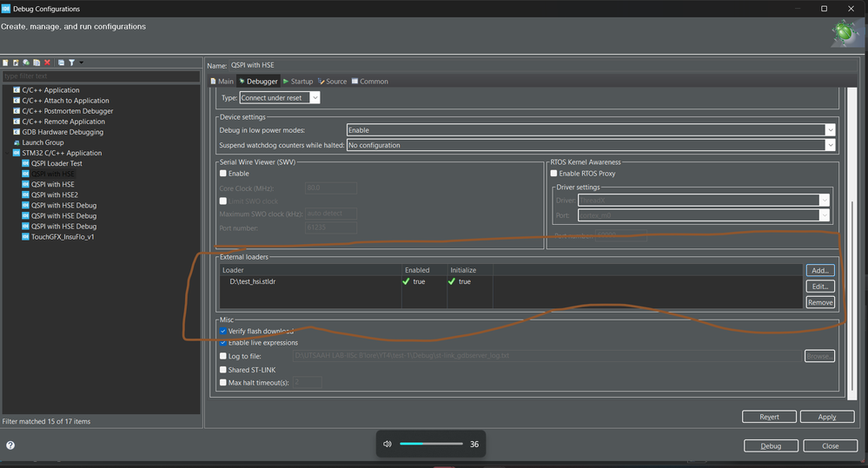Click the Export launch configuration icon
This screenshot has width=868, height=468.
tap(26, 63)
